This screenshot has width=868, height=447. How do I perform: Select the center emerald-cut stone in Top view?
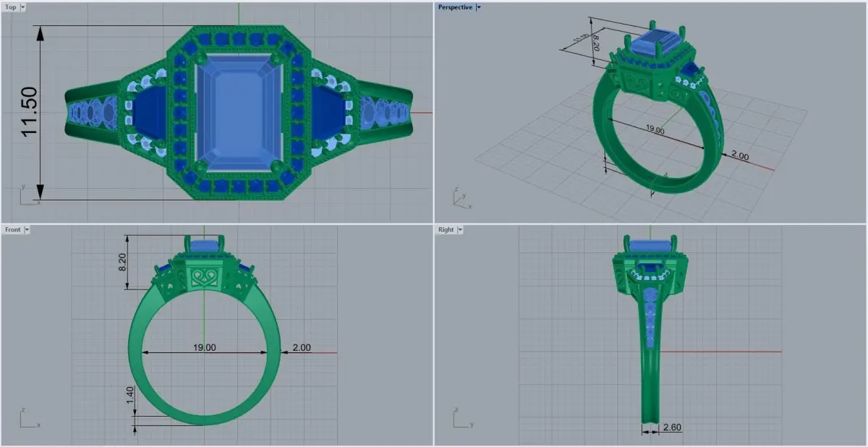click(x=239, y=112)
